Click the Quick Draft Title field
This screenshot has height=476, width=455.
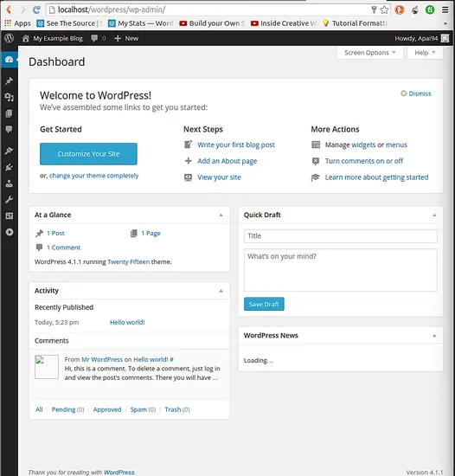coord(341,236)
